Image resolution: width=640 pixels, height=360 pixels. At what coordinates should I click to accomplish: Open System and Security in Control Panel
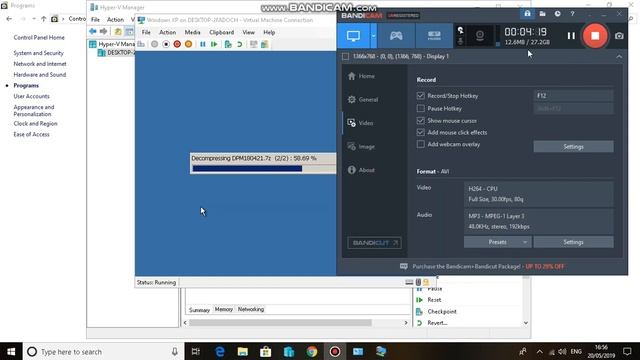(x=38, y=53)
